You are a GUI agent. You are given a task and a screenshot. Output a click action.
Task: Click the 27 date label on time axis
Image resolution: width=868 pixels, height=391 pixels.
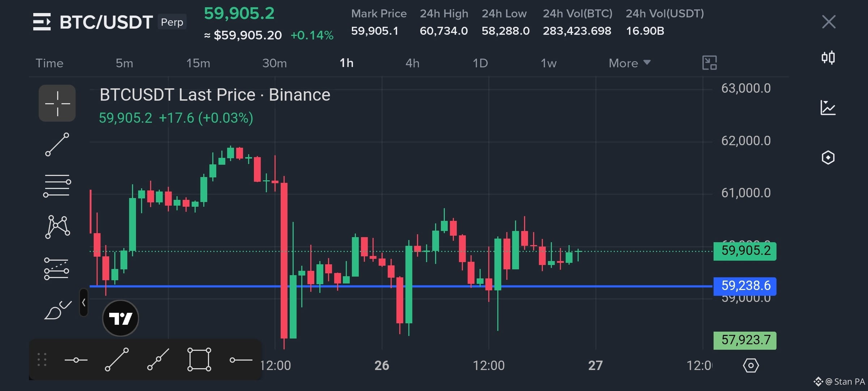click(595, 365)
